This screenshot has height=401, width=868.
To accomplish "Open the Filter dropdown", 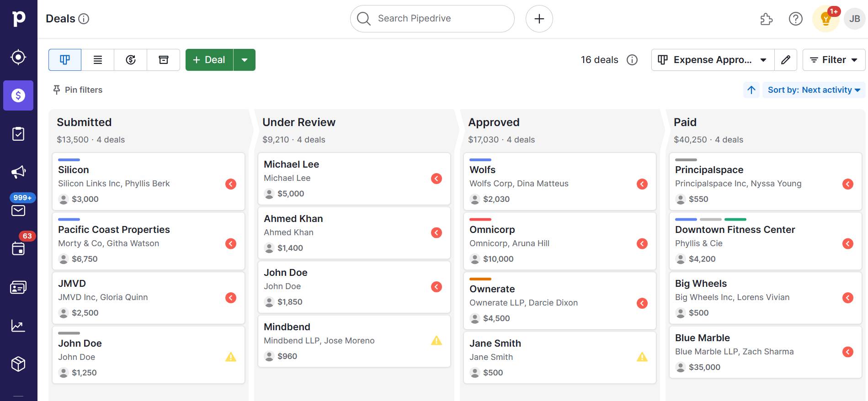I will click(834, 60).
